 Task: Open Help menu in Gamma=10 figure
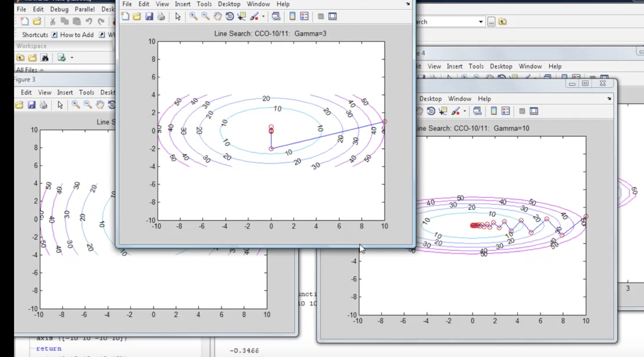click(484, 99)
